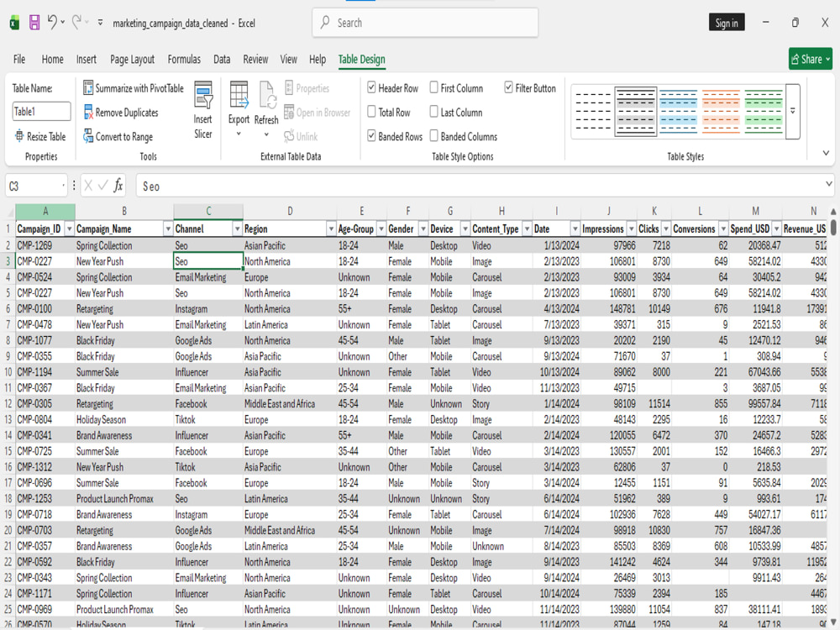Screen dimensions: 840x630
Task: Toggle the Banded Rows checkbox
Action: tap(372, 135)
